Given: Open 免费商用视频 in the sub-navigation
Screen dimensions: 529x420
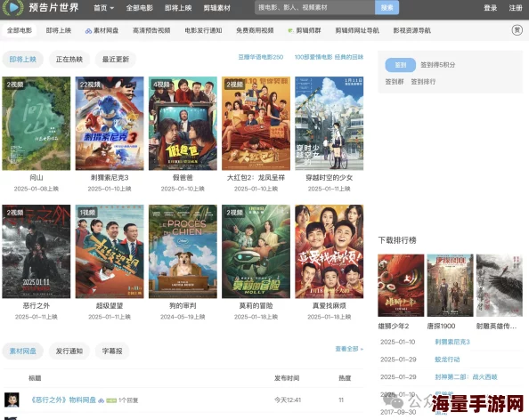Looking at the screenshot, I should [x=255, y=30].
